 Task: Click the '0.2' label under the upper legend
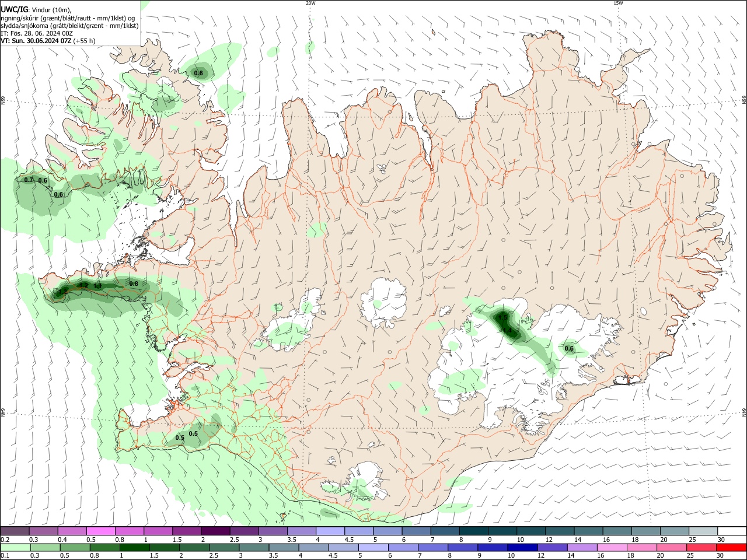tap(4, 539)
